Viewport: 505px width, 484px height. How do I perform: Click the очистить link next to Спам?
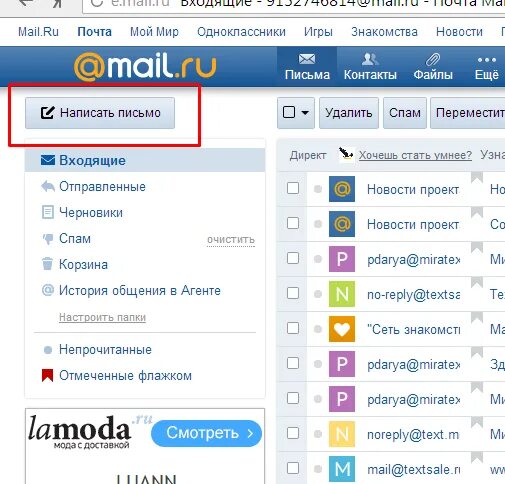tap(231, 240)
